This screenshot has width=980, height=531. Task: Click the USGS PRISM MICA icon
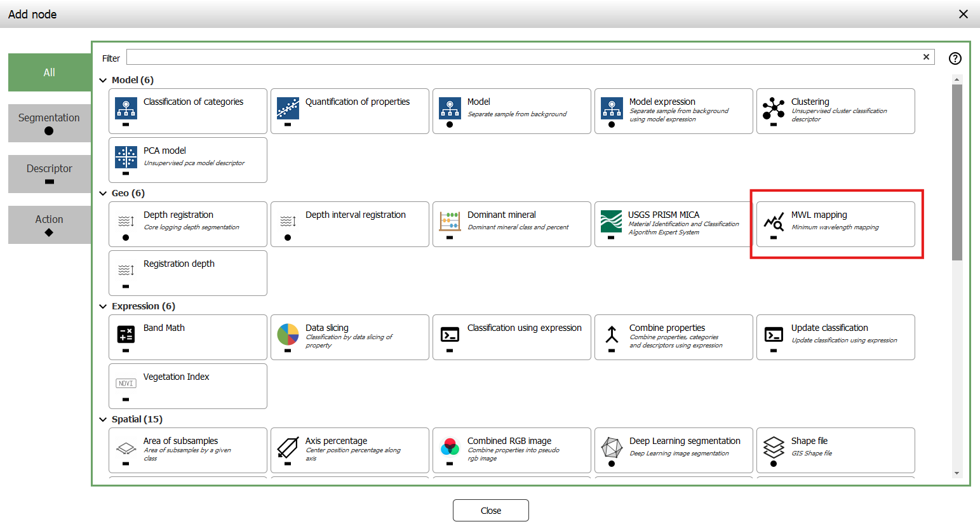(x=612, y=221)
